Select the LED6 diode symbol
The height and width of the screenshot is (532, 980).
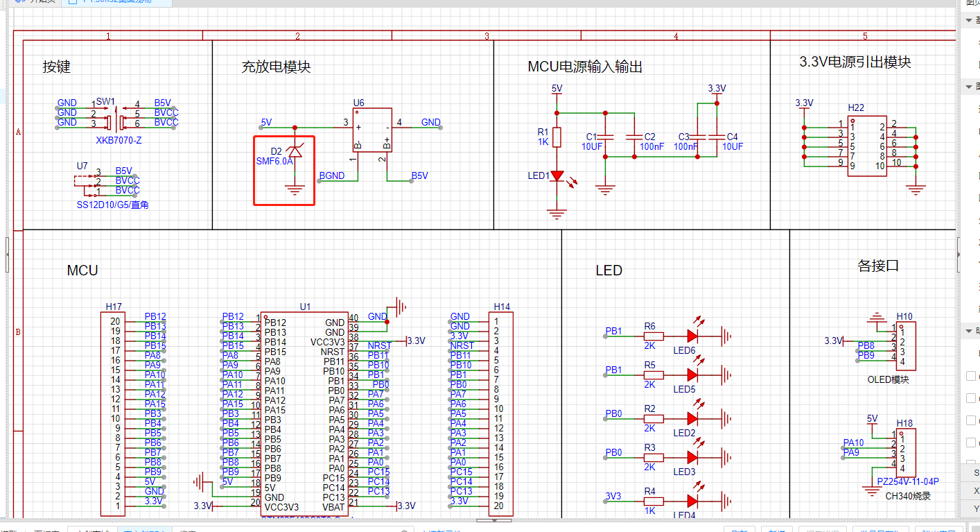[x=692, y=336]
